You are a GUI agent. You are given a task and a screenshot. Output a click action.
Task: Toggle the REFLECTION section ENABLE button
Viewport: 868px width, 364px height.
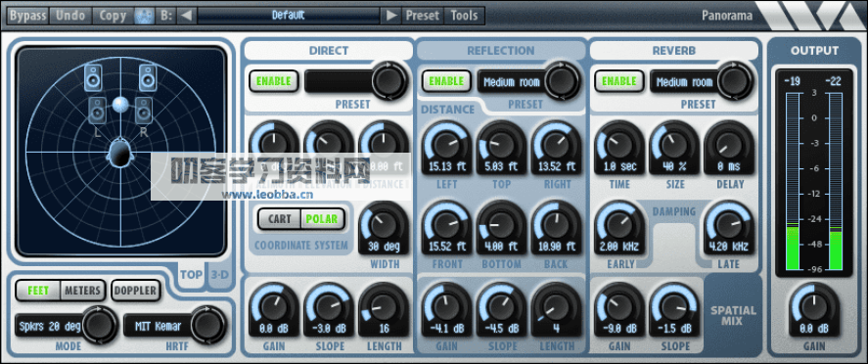pyautogui.click(x=446, y=81)
